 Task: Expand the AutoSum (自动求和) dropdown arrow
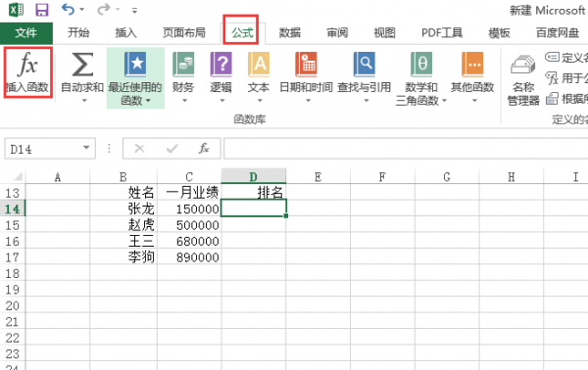click(x=84, y=101)
